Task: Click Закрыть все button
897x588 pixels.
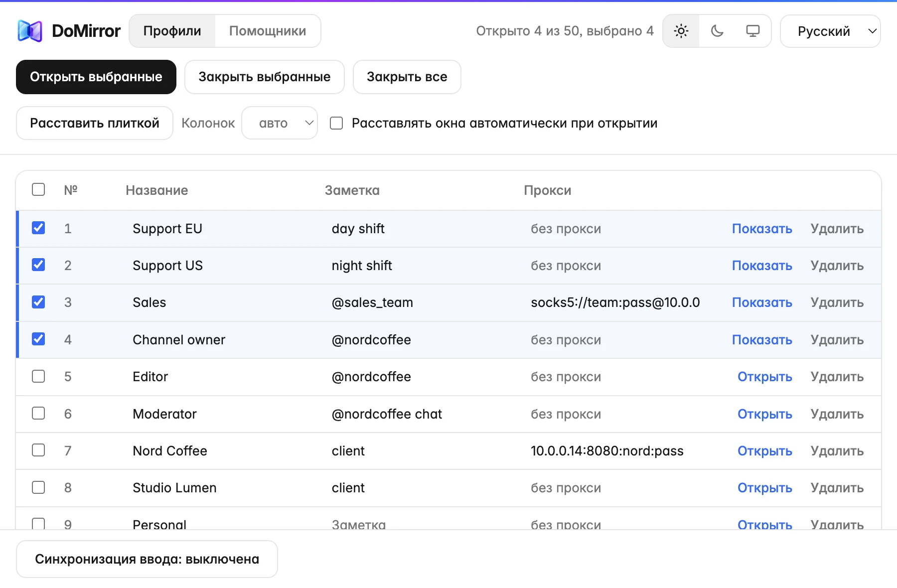Action: [x=407, y=77]
